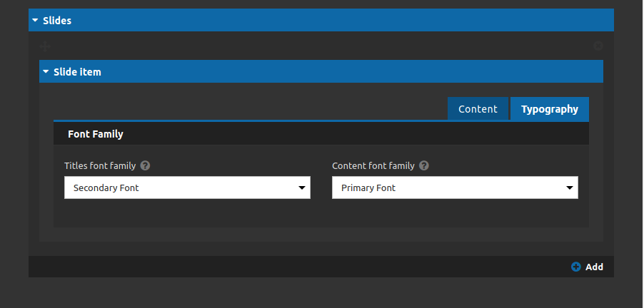Collapse the Slide item triangle
The image size is (644, 308).
[x=46, y=71]
